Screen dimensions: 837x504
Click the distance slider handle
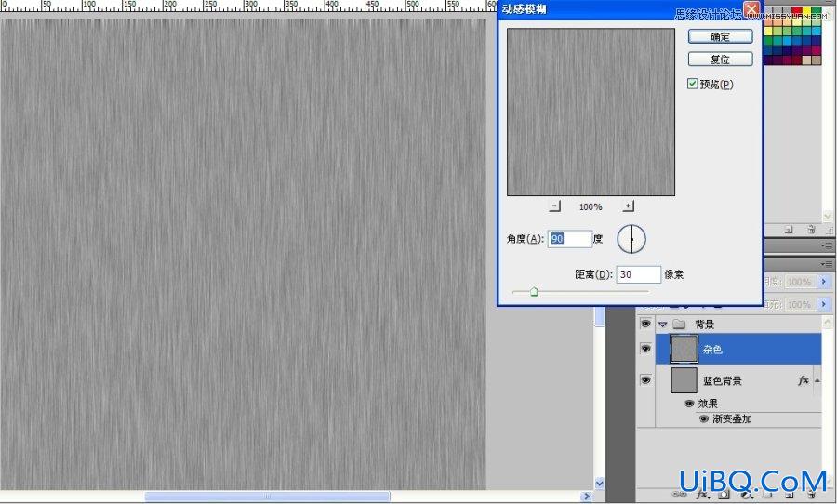click(534, 291)
